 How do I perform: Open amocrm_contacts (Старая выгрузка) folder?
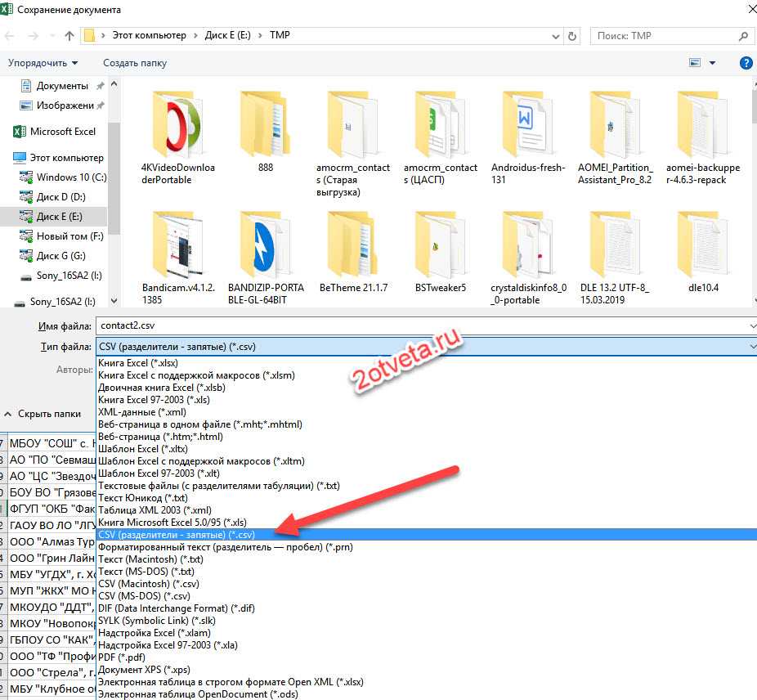pos(353,143)
